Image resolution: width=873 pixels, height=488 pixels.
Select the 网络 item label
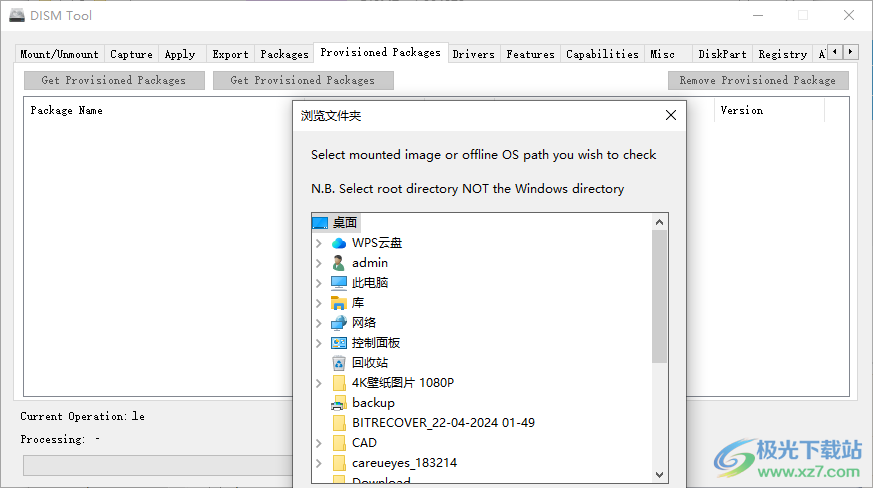(364, 323)
